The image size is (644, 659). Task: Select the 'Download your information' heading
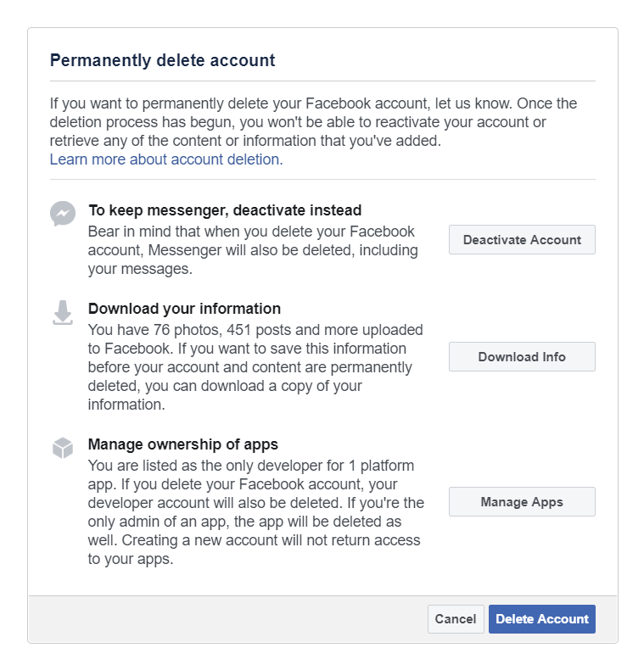coord(184,309)
